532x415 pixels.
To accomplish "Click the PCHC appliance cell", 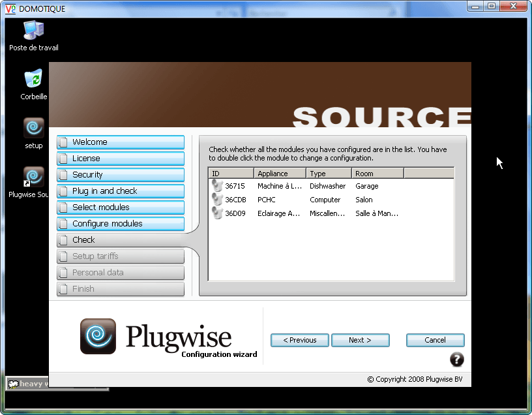I will (x=267, y=200).
